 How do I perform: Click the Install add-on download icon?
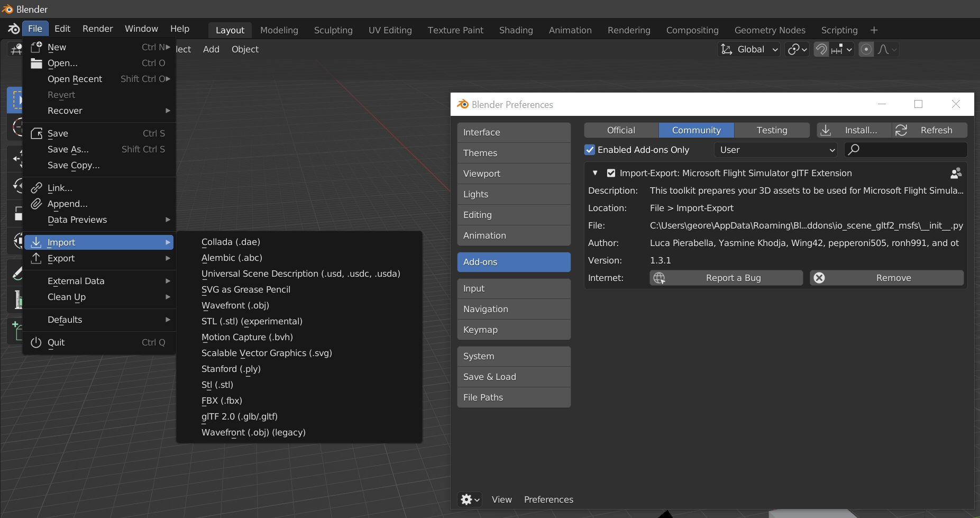[826, 130]
